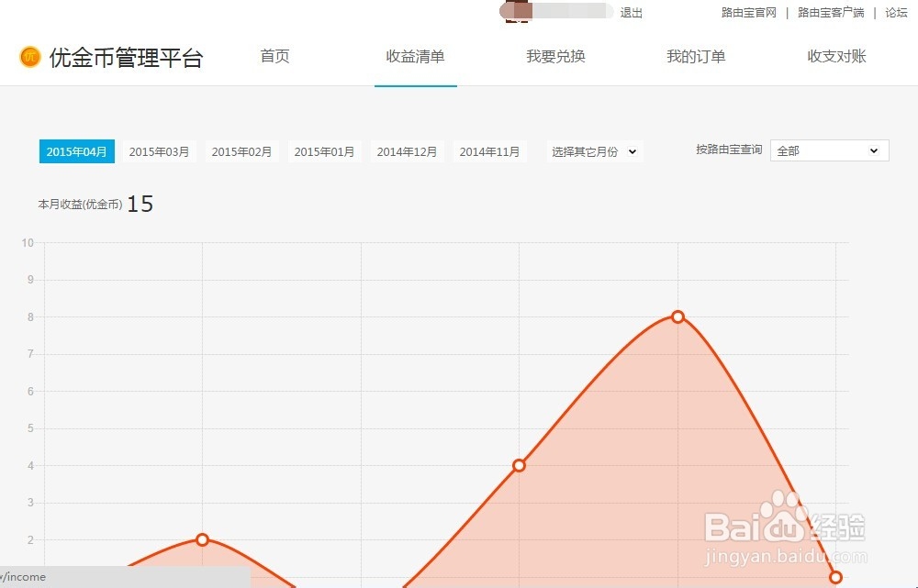Switch to the 收支对账 tab
Image resolution: width=918 pixels, height=588 pixels.
[x=836, y=56]
